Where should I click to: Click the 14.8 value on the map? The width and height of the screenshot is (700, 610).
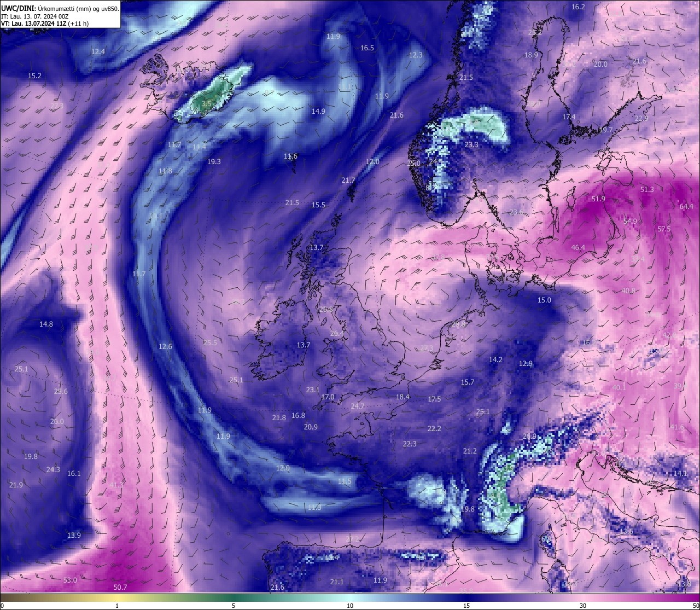tap(46, 324)
